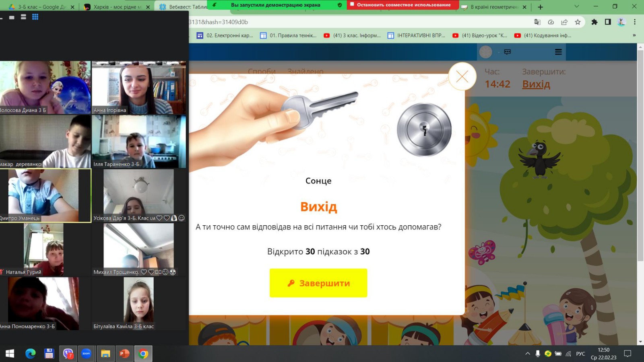Toggle the Chrome side panel
Screen dimensions: 644x362
pyautogui.click(x=608, y=22)
